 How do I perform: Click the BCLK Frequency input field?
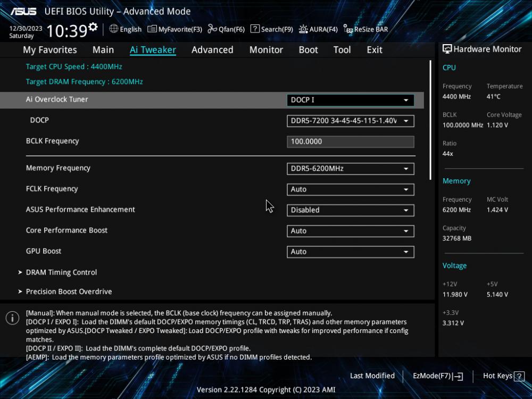[350, 142]
